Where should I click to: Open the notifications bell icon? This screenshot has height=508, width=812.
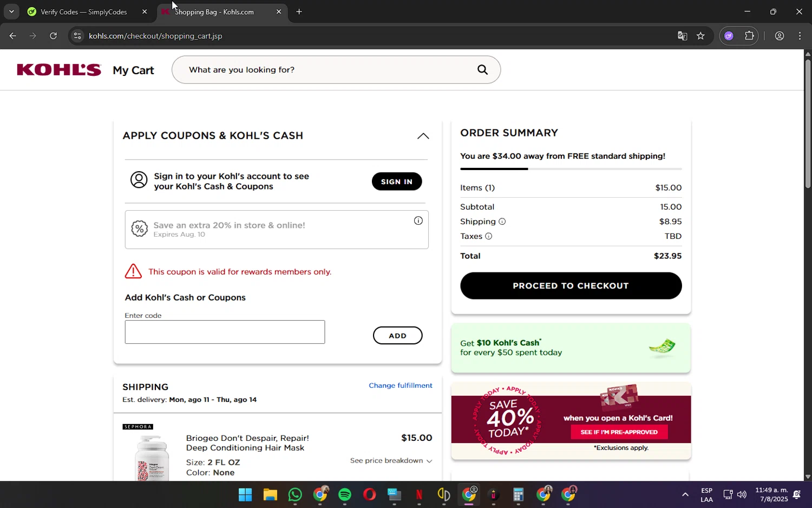797,494
